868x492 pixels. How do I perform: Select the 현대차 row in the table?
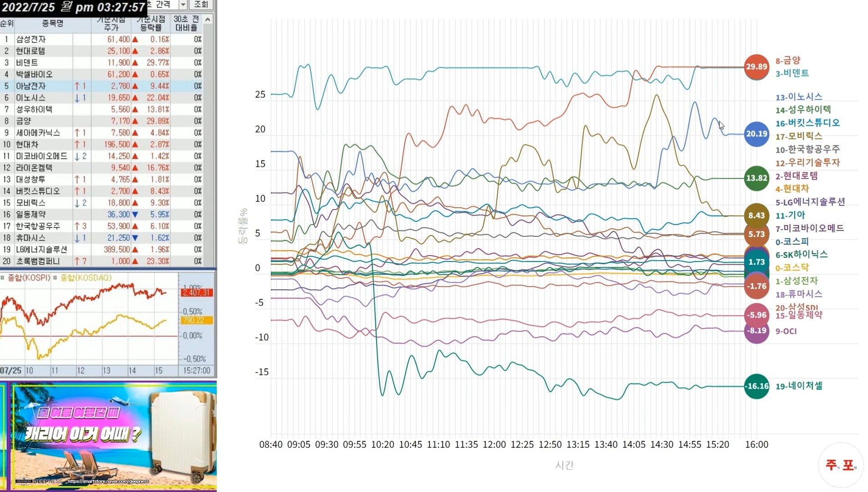tap(101, 144)
